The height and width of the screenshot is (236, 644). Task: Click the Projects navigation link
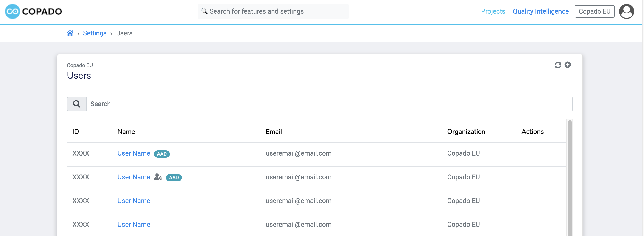click(493, 11)
